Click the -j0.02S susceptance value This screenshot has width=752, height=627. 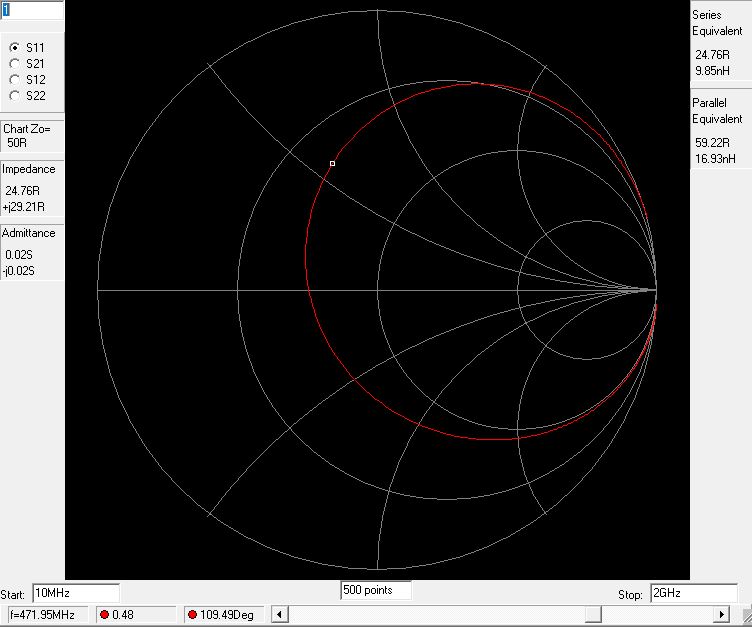[x=18, y=271]
